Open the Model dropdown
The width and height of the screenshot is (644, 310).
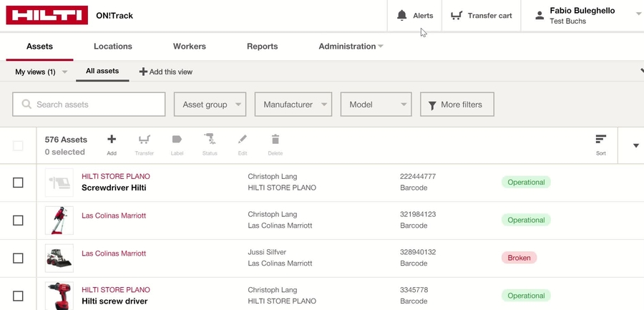click(x=376, y=105)
